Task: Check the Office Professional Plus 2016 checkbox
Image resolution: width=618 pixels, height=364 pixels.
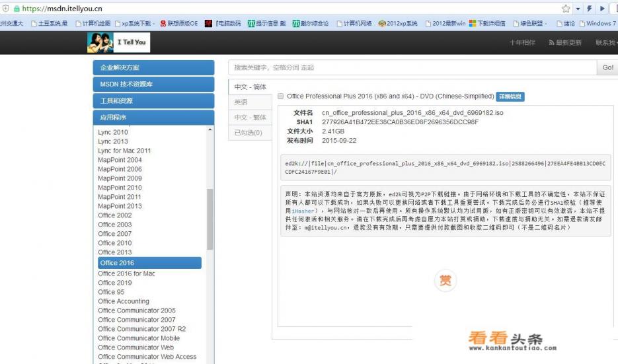Action: [281, 96]
